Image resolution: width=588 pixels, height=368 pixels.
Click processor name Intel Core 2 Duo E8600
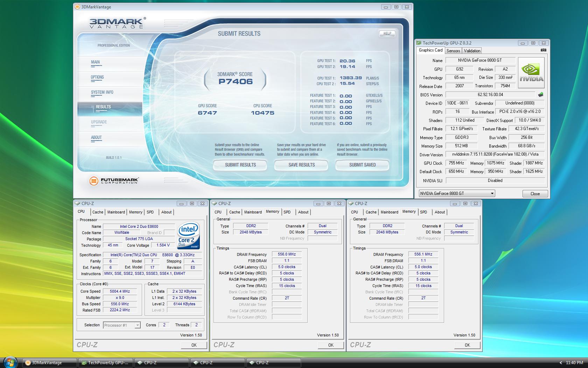[x=139, y=226]
